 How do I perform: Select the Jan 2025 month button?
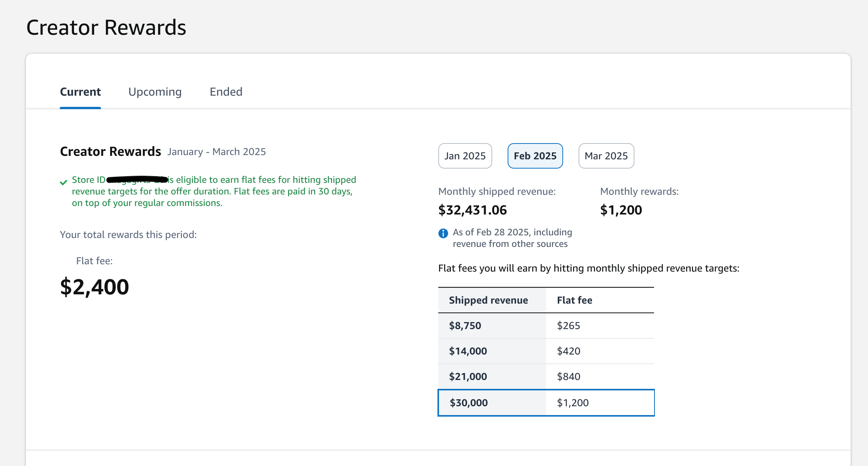pos(465,156)
